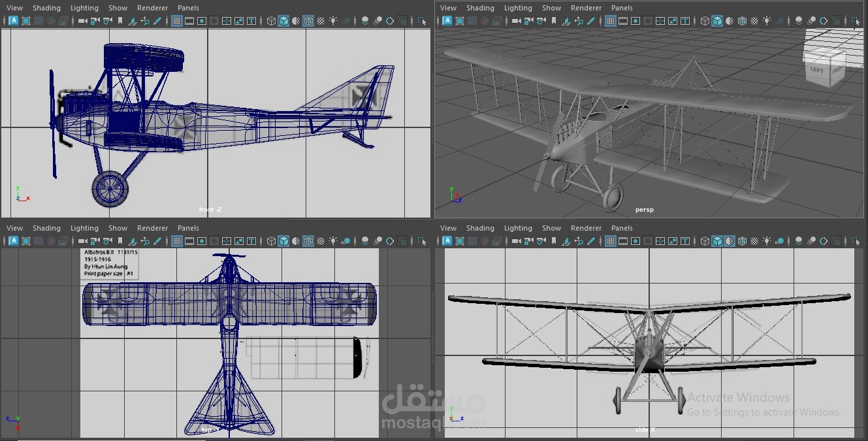Click Isolate Select icon in front -Z panel
Screen dimensions: 868x441
[x=422, y=21]
